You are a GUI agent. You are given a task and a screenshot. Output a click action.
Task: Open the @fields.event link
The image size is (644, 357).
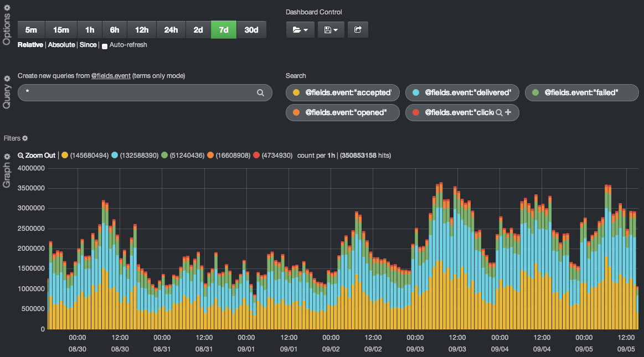pos(111,76)
